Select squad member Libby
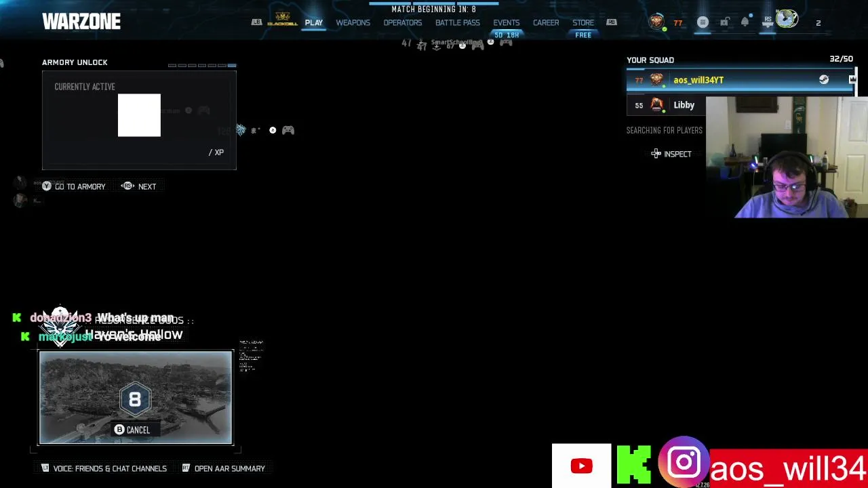 [666, 105]
